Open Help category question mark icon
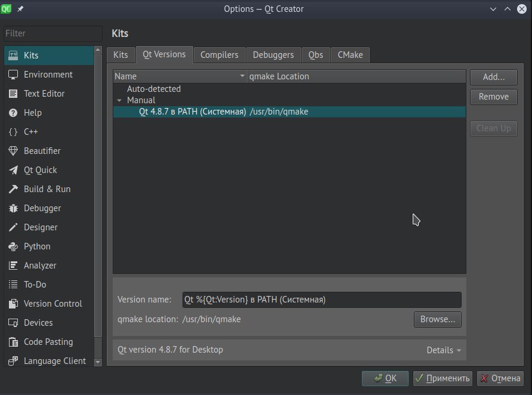The height and width of the screenshot is (395, 532). (x=13, y=113)
